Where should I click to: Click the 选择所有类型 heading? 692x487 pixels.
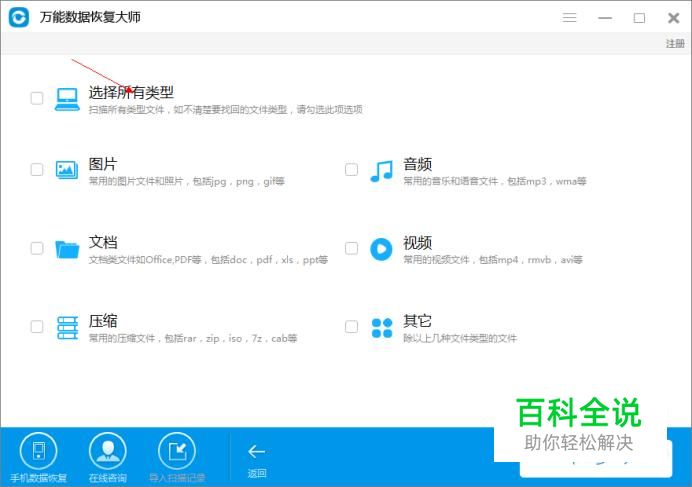pyautogui.click(x=131, y=93)
